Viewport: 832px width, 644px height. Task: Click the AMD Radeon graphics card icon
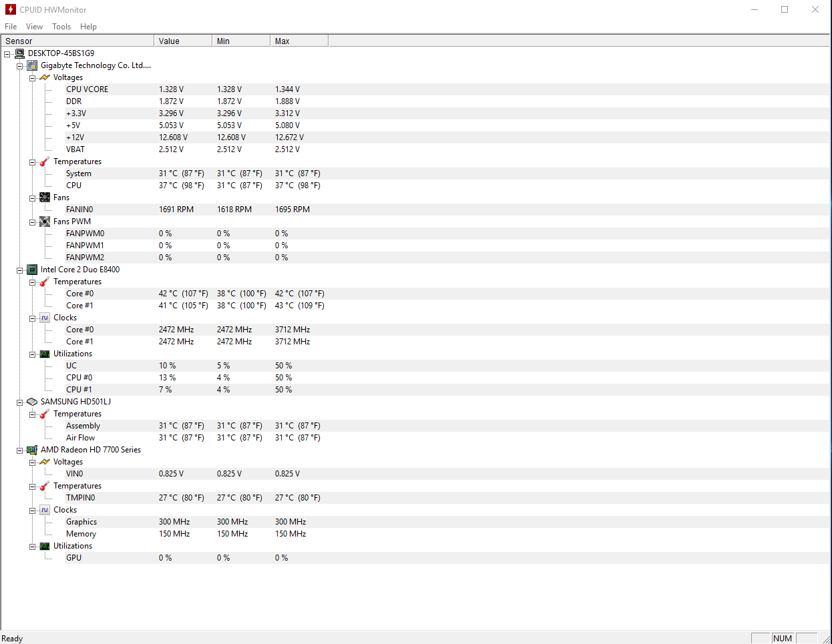(32, 450)
